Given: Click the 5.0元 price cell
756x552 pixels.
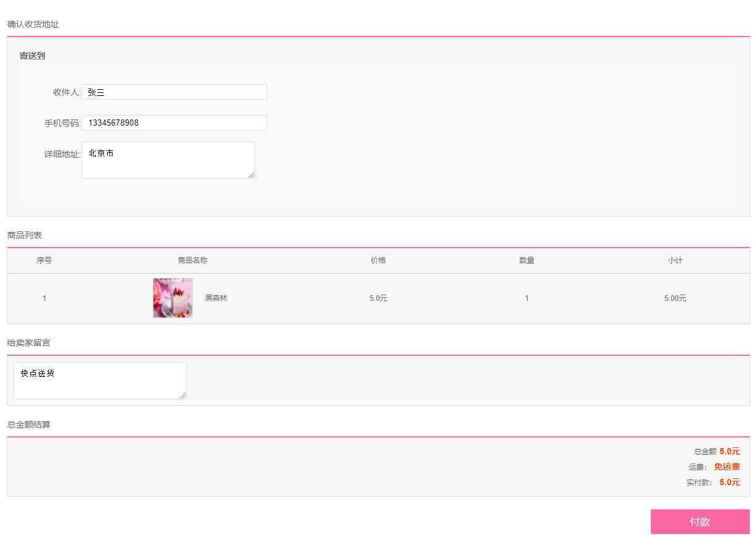Looking at the screenshot, I should pyautogui.click(x=379, y=298).
